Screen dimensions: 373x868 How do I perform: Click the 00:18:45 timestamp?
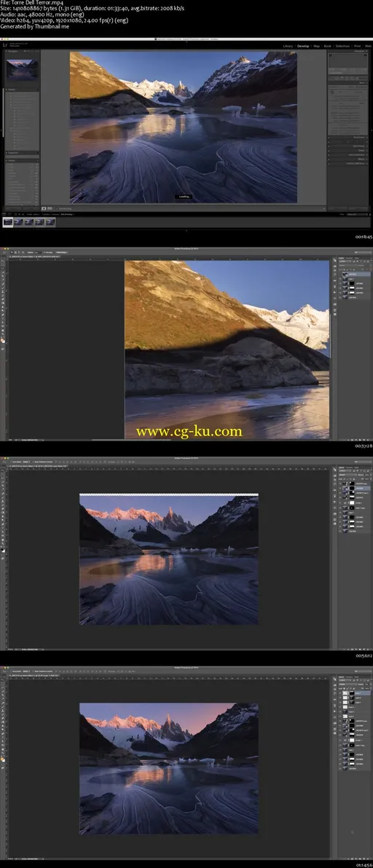click(363, 237)
